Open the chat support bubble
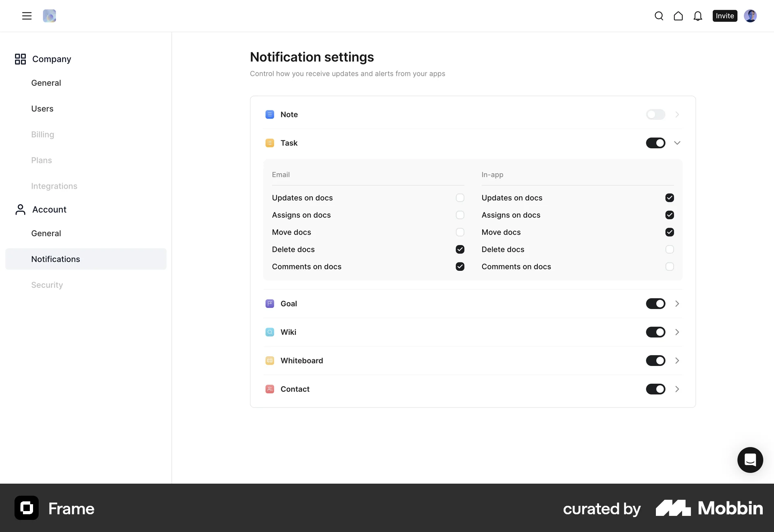The width and height of the screenshot is (774, 532). point(750,460)
